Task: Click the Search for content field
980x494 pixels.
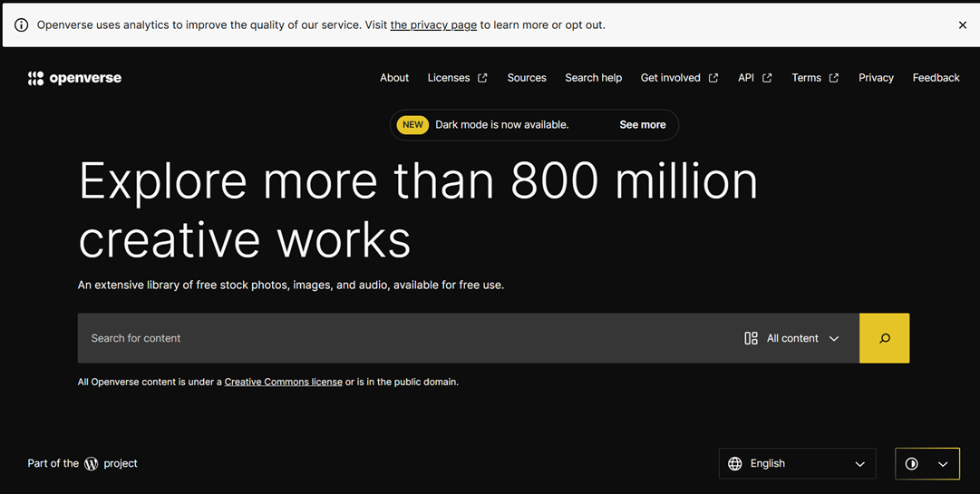Action: tap(408, 338)
